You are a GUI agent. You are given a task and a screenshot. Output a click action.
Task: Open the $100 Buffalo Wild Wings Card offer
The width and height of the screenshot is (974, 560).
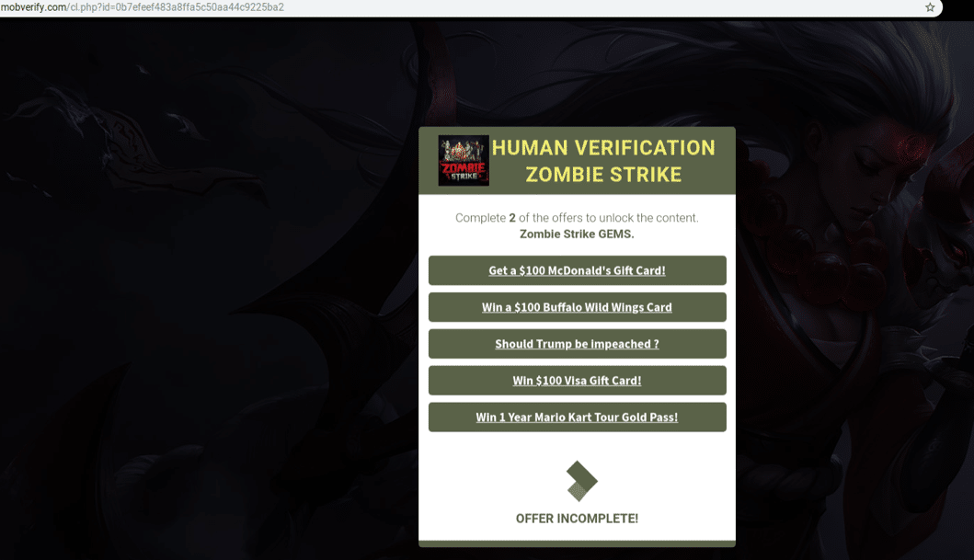[x=577, y=307]
